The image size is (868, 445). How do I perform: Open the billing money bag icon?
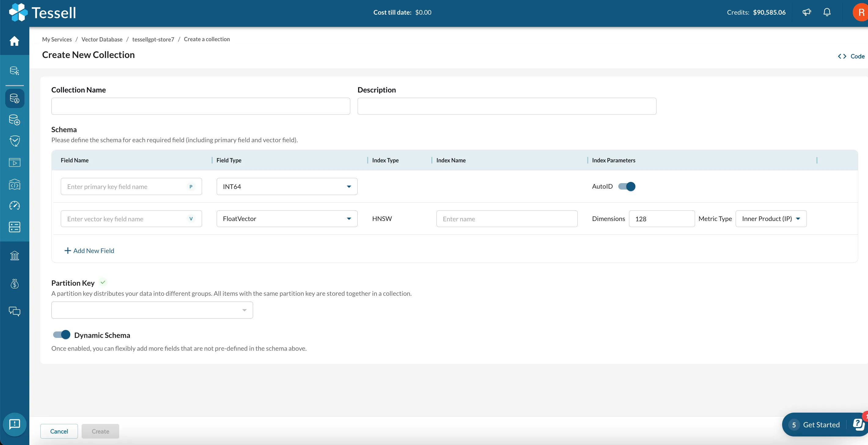coord(14,284)
